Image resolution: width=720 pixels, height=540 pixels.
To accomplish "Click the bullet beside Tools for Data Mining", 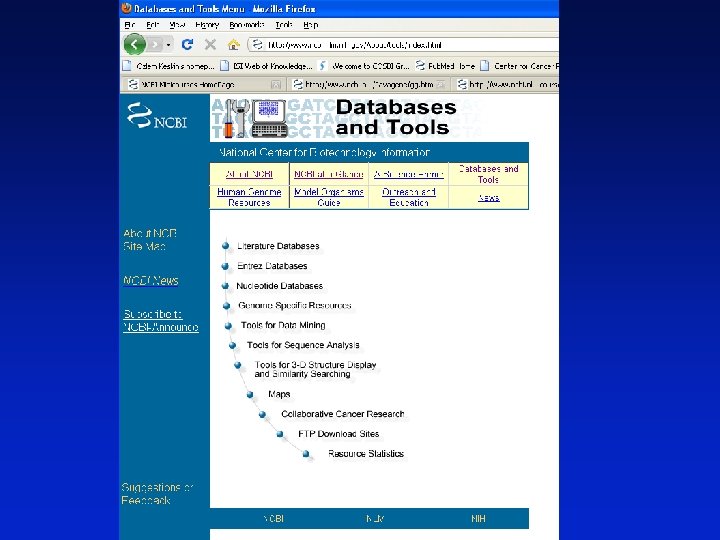I will click(x=228, y=326).
